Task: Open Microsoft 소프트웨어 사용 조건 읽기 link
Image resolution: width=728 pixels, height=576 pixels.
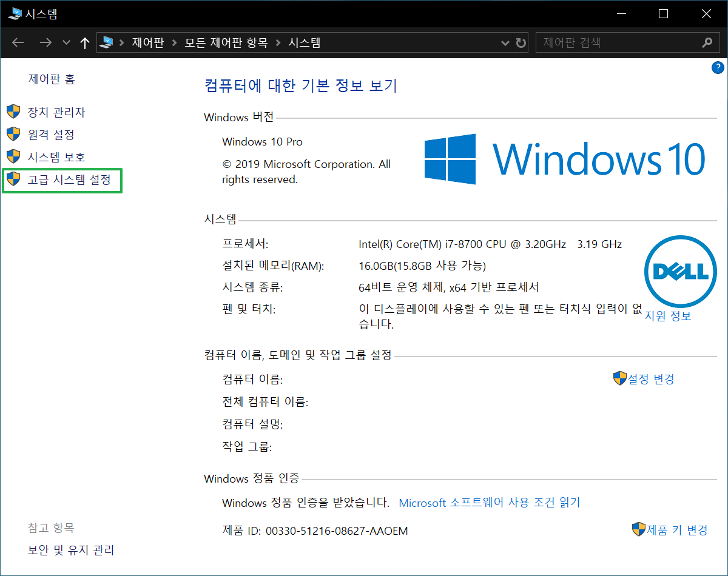Action: tap(490, 503)
